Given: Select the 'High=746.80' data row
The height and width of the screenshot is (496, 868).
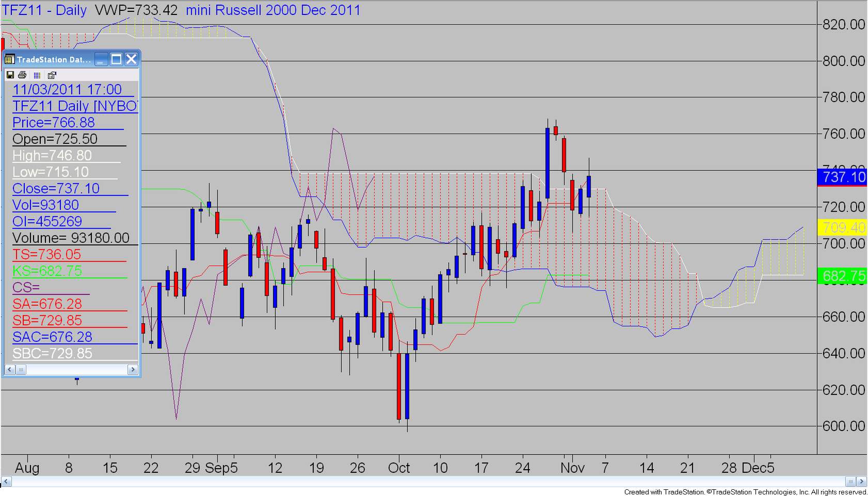Looking at the screenshot, I should [x=67, y=155].
